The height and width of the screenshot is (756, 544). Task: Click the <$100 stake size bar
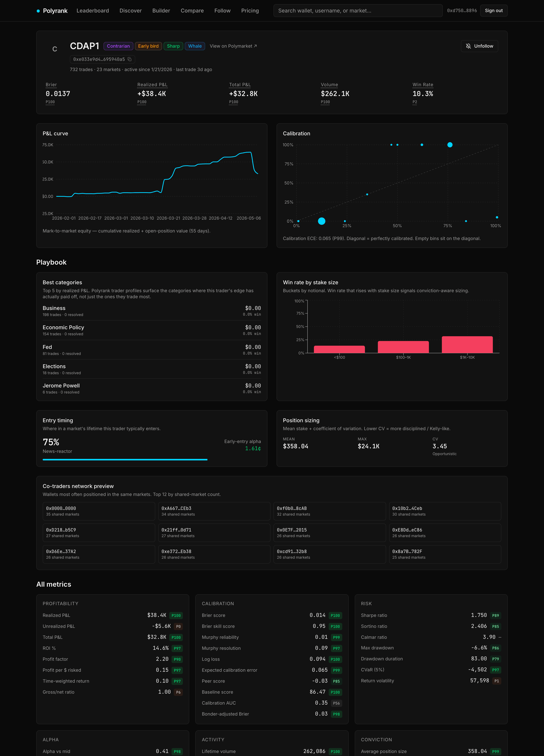pos(339,349)
